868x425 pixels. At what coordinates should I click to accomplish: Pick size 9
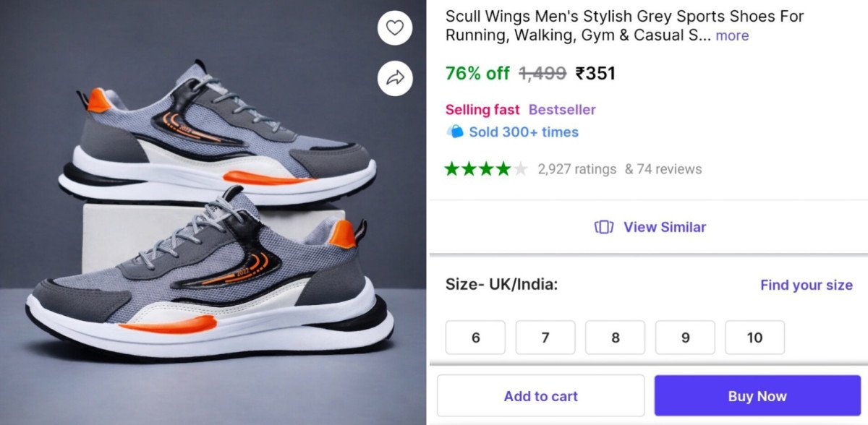pyautogui.click(x=685, y=338)
